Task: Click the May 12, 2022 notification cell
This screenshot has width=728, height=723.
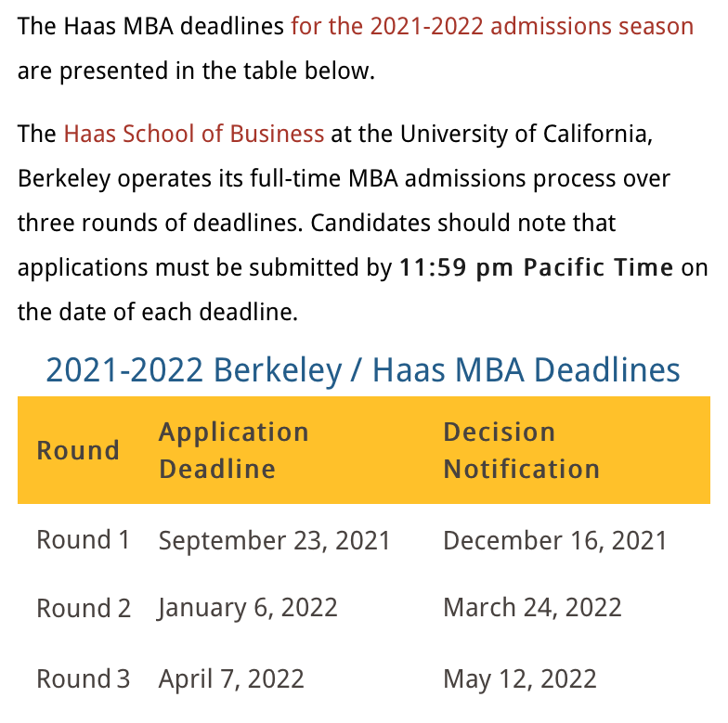Action: point(520,679)
